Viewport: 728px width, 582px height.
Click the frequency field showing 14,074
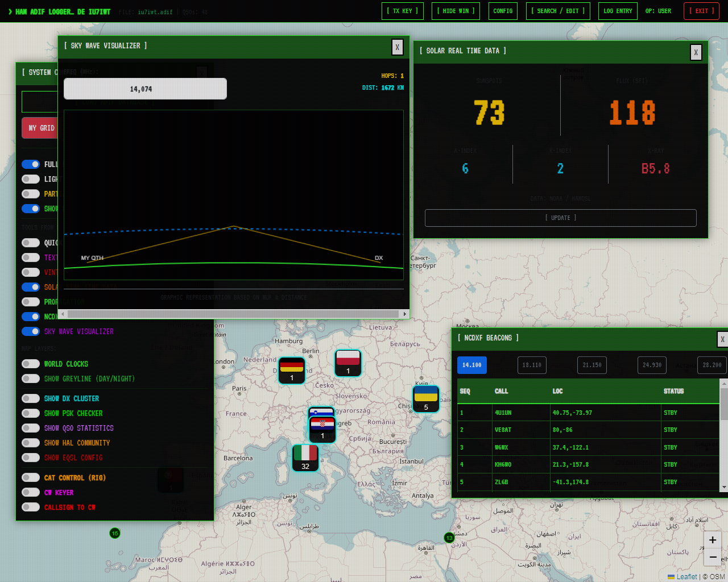tap(145, 89)
